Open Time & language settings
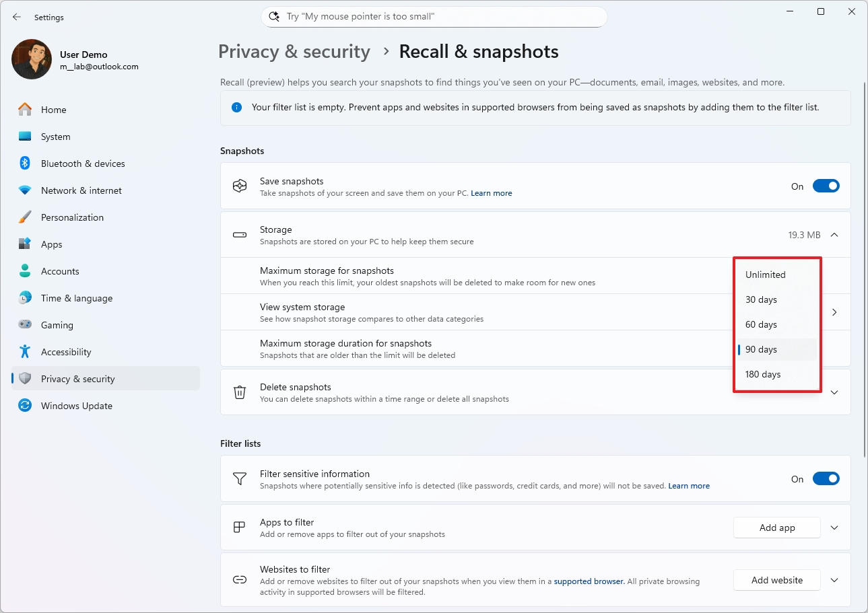Screen dimensions: 868x613 [76, 298]
